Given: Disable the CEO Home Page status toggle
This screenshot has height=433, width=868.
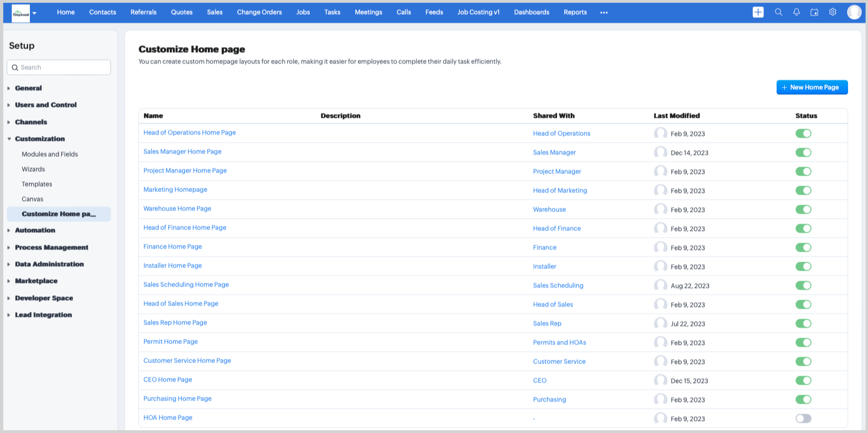Looking at the screenshot, I should tap(803, 381).
